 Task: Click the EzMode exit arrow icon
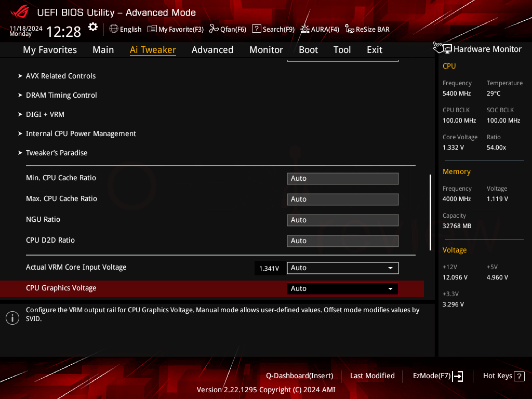pyautogui.click(x=458, y=376)
